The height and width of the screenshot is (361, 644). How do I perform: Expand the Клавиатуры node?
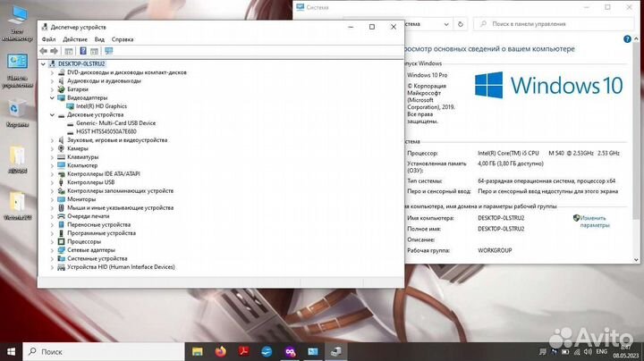click(x=52, y=157)
